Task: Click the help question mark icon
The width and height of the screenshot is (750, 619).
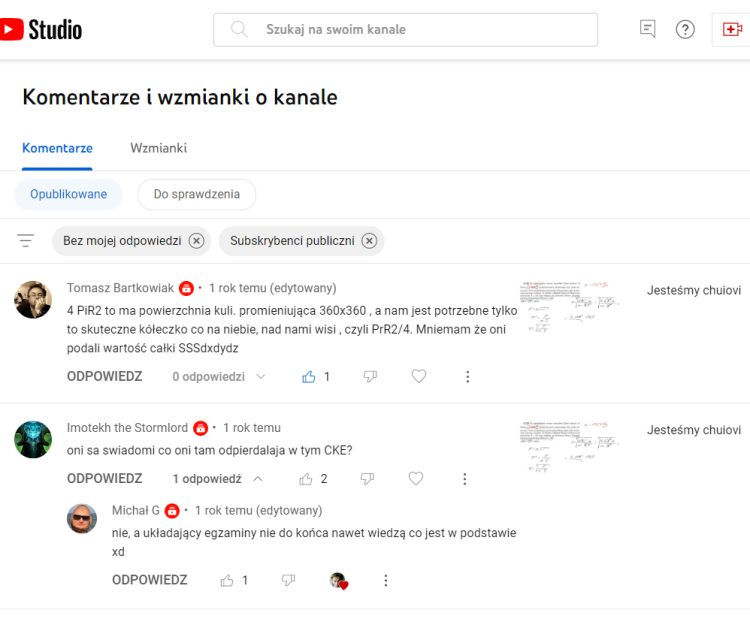Action: [685, 29]
